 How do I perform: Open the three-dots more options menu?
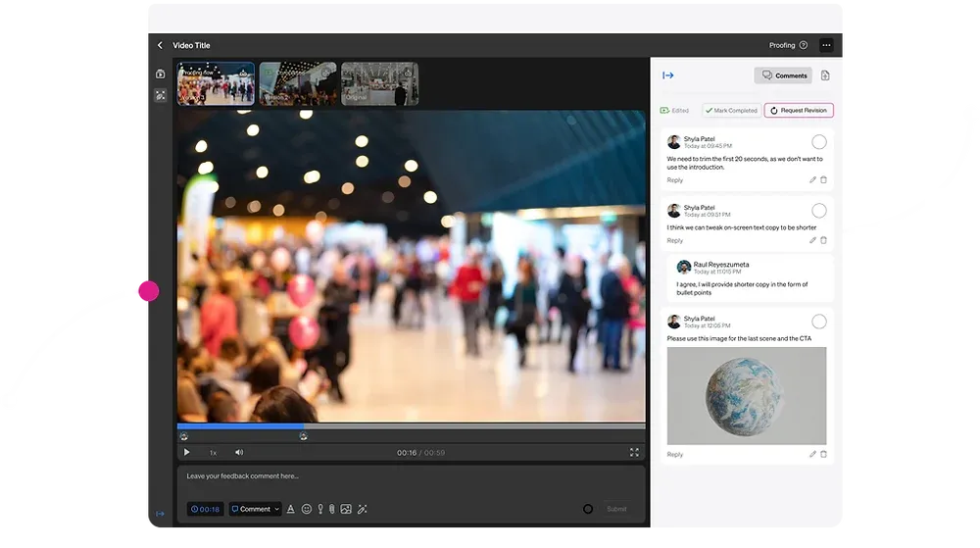[x=826, y=45]
